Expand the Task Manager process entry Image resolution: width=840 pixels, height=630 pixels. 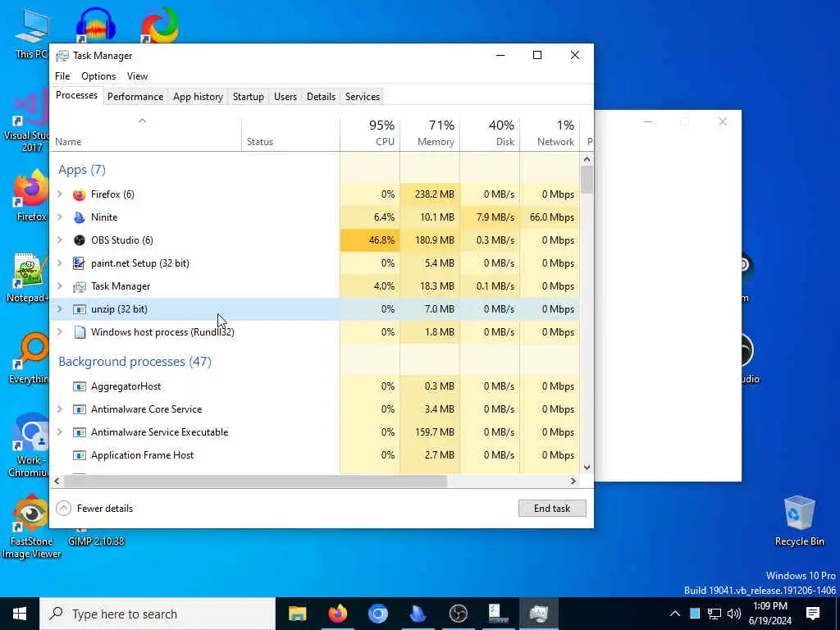pyautogui.click(x=60, y=286)
